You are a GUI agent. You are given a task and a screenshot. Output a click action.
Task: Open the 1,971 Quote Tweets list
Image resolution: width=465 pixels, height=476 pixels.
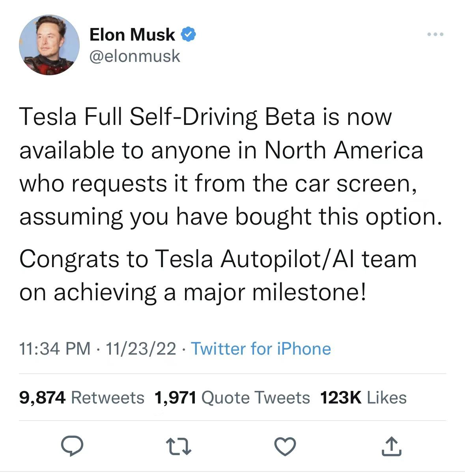tap(232, 397)
